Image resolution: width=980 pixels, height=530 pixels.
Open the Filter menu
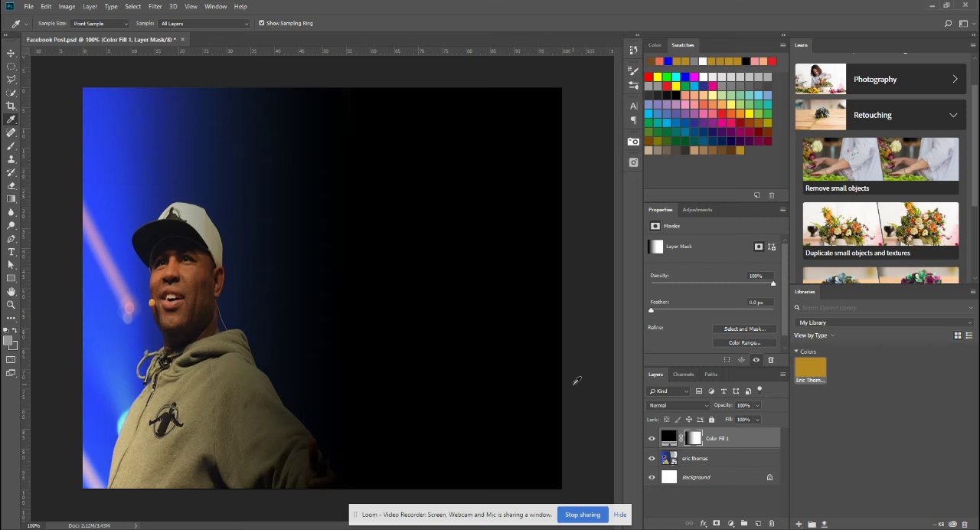[155, 6]
